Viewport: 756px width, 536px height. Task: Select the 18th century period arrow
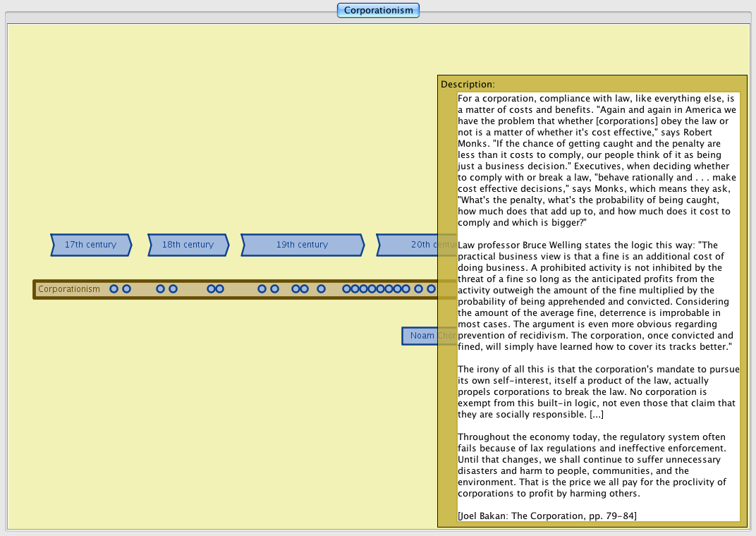pyautogui.click(x=188, y=245)
